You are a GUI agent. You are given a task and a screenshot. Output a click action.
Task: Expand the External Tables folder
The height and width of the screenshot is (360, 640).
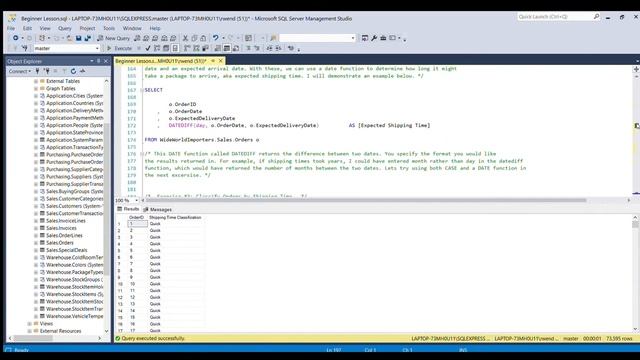click(x=36, y=81)
